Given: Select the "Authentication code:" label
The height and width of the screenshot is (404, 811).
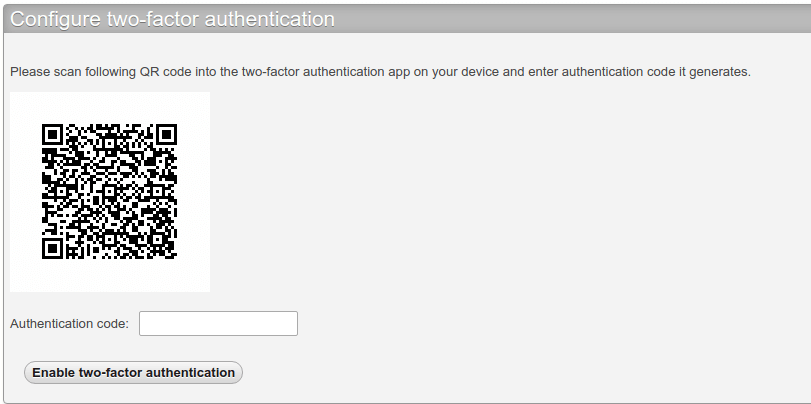Looking at the screenshot, I should 69,323.
